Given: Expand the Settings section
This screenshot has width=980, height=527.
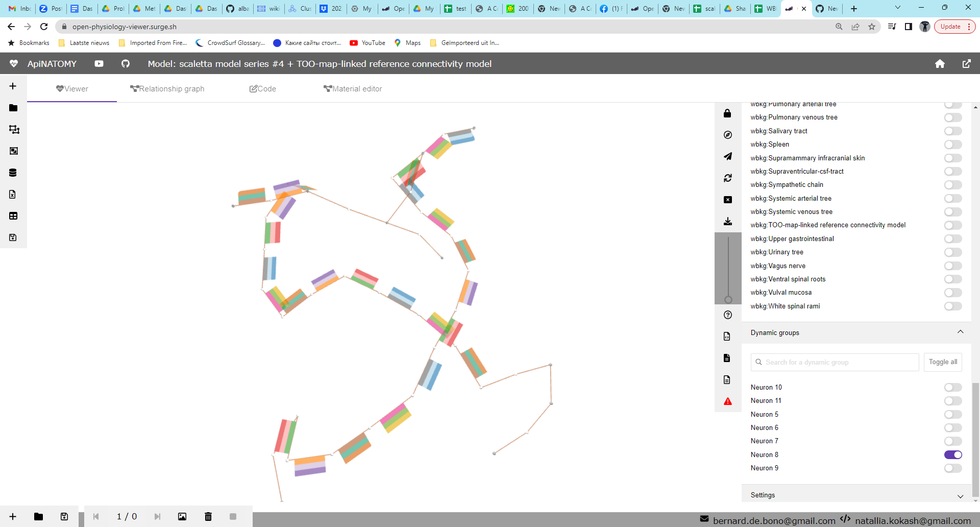Looking at the screenshot, I should click(960, 496).
